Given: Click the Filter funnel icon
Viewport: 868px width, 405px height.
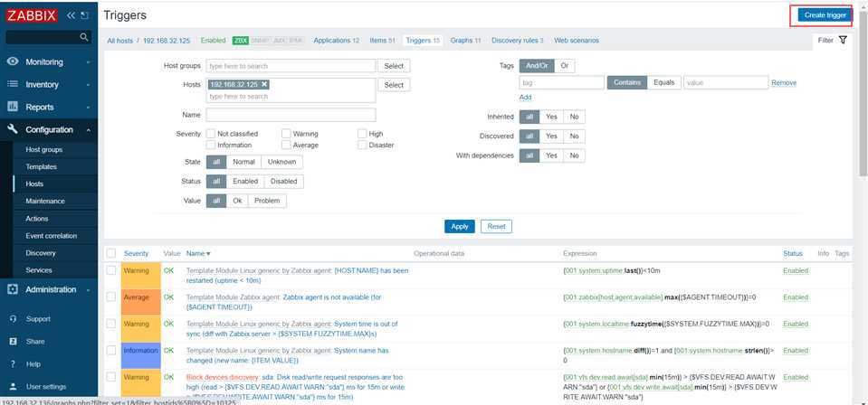Looking at the screenshot, I should pyautogui.click(x=843, y=40).
